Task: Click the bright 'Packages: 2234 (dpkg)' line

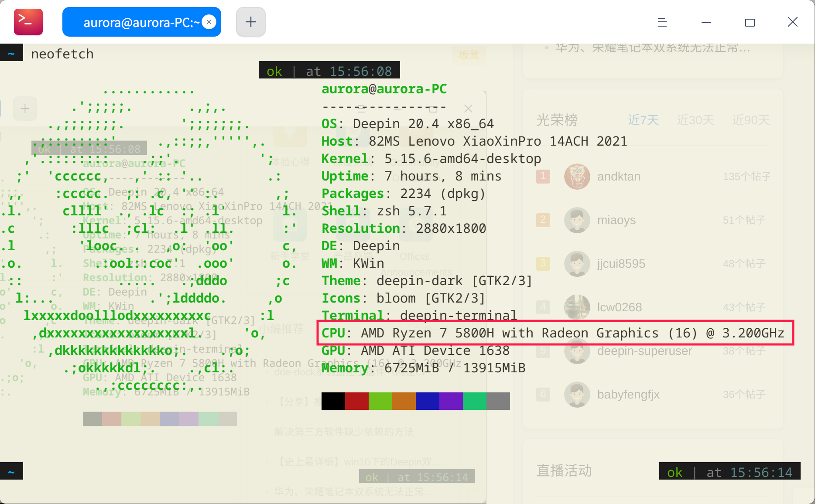Action: coord(404,194)
